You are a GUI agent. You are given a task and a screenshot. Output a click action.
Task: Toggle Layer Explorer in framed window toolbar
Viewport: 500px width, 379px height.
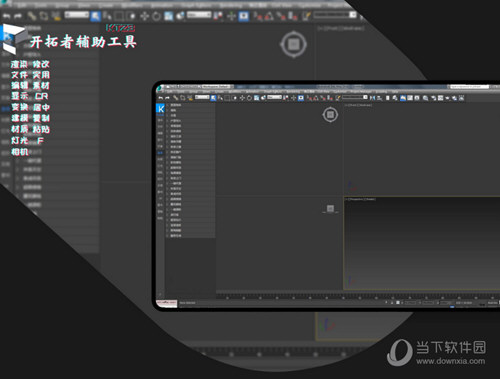point(395,98)
